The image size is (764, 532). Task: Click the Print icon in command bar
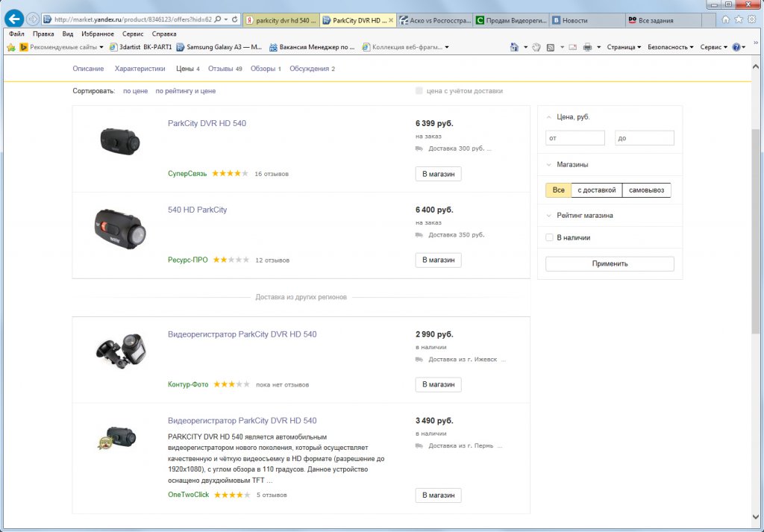click(x=588, y=47)
